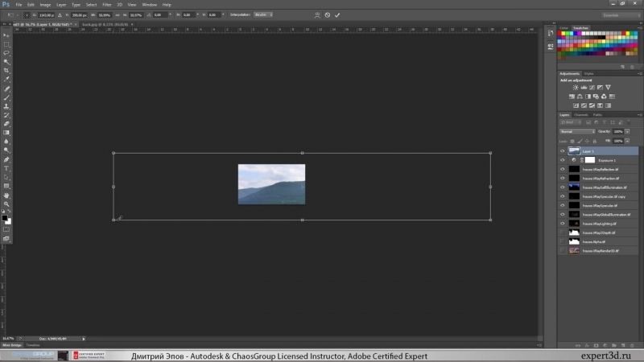Screen dimensions: 644x362
Task: Open the Window menu
Action: [150, 5]
